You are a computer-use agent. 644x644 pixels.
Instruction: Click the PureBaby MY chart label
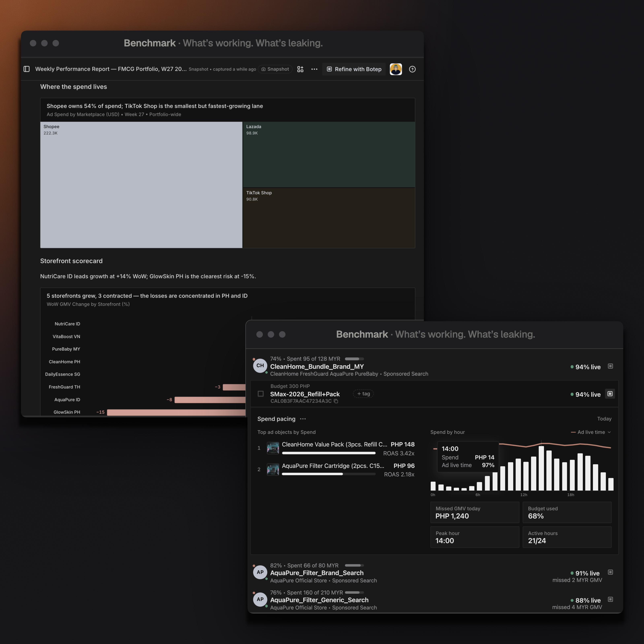tap(66, 349)
